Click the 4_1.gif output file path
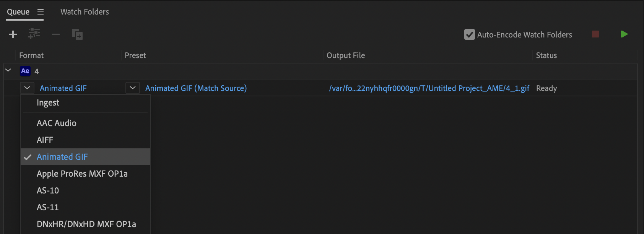644x234 pixels. coord(429,88)
